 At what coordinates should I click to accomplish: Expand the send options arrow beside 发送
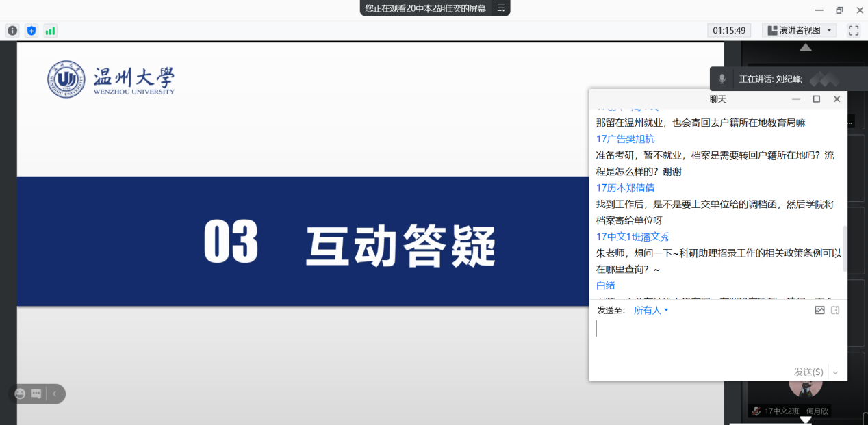click(836, 372)
